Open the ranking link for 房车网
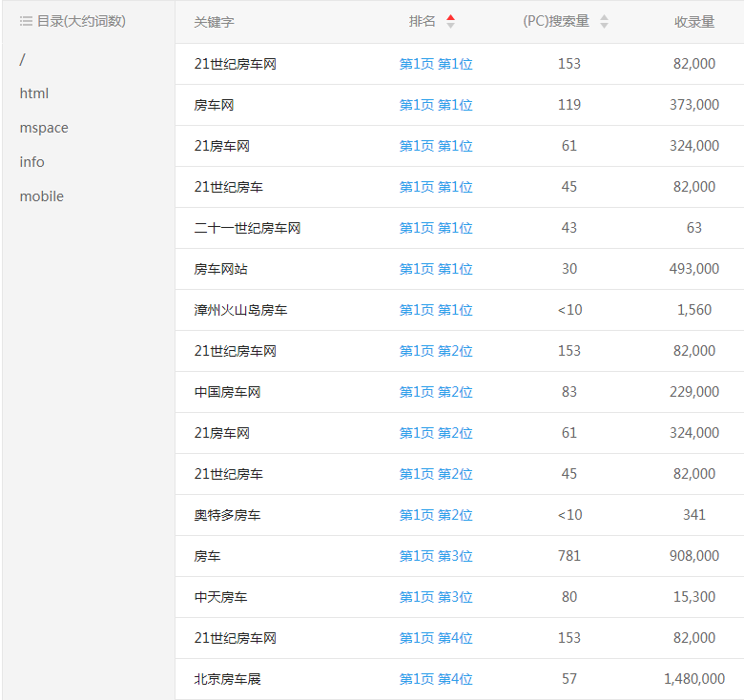Viewport: 744px width, 700px height. pos(436,105)
